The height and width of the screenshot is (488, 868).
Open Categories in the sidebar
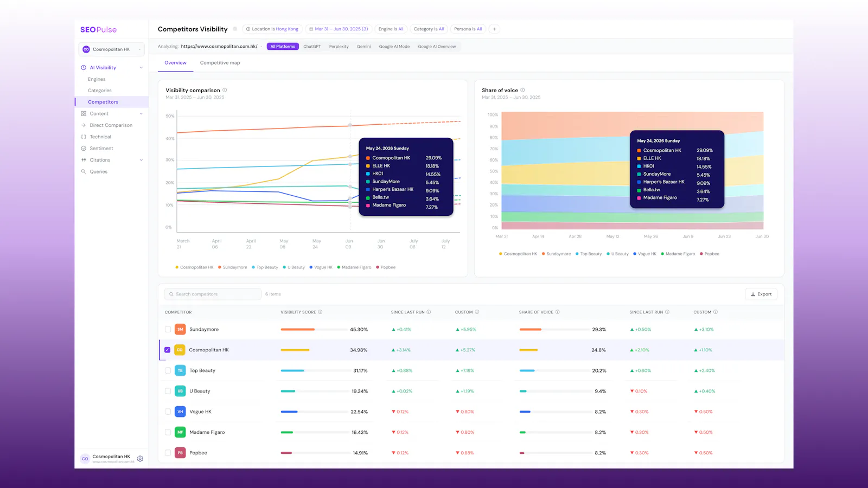click(100, 91)
